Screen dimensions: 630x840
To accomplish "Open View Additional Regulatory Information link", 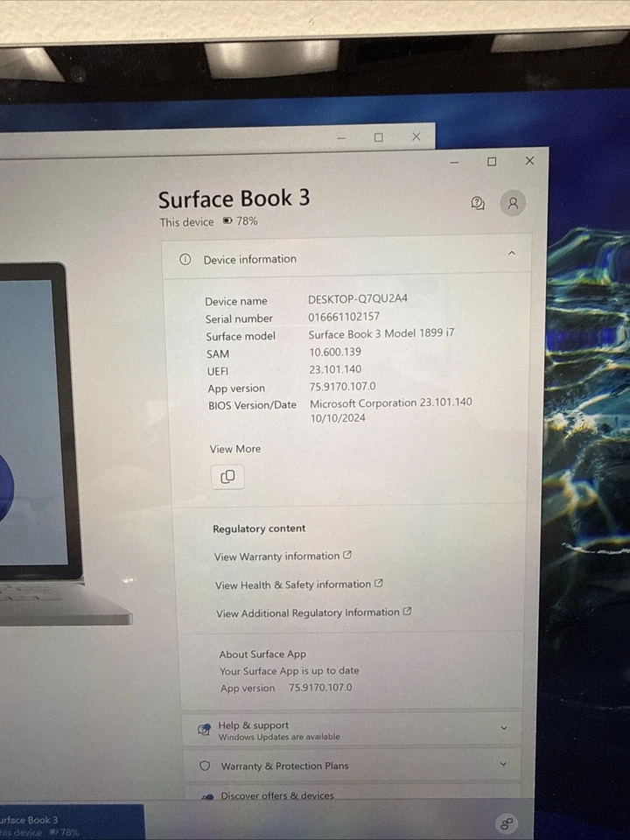I will pos(314,612).
